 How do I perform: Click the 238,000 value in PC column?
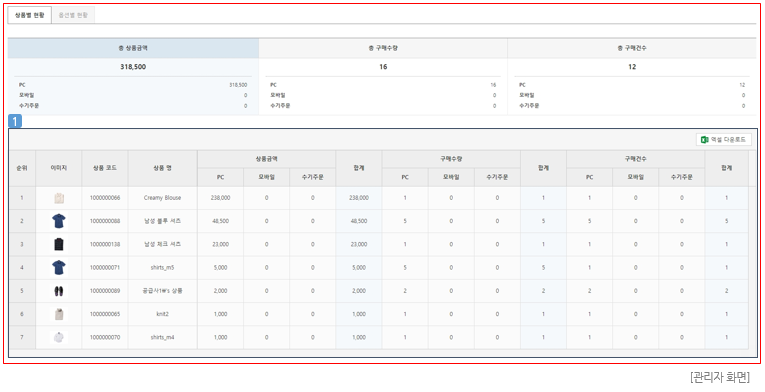click(x=221, y=198)
